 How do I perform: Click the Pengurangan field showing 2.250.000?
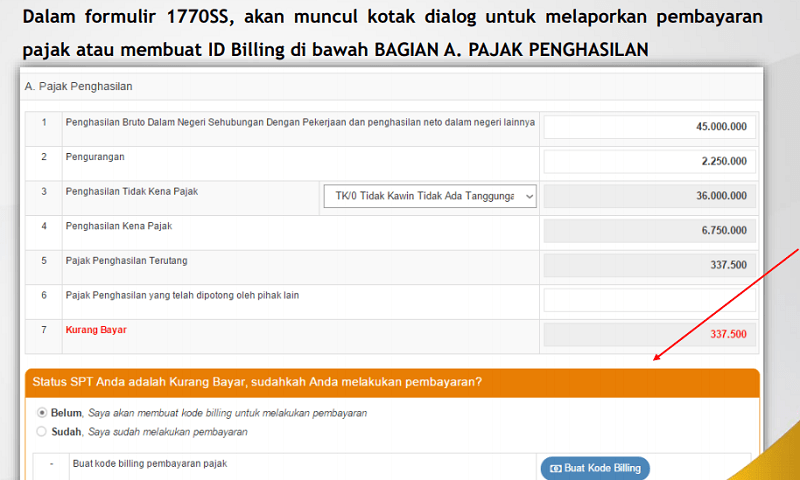[x=649, y=161]
